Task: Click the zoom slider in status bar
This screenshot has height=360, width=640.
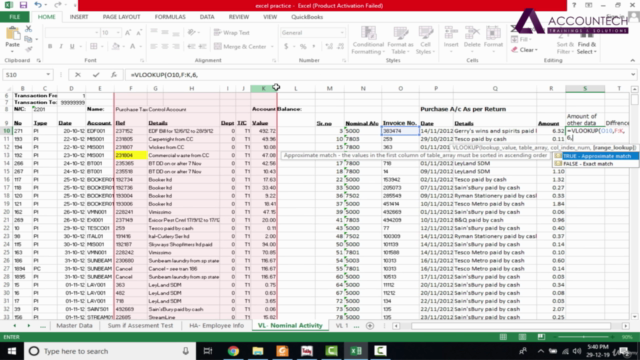Action: [x=584, y=337]
